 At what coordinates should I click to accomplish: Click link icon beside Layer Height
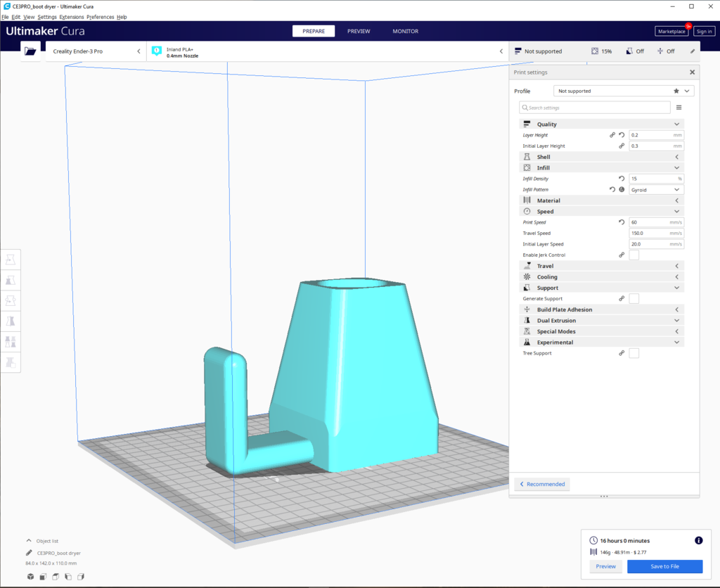click(612, 135)
